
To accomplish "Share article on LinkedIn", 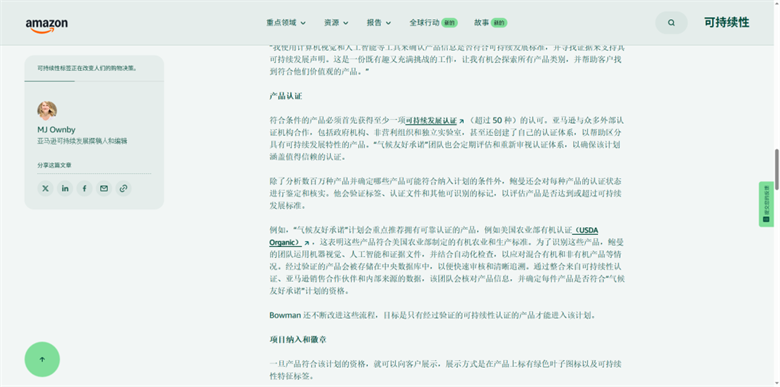I will click(65, 188).
